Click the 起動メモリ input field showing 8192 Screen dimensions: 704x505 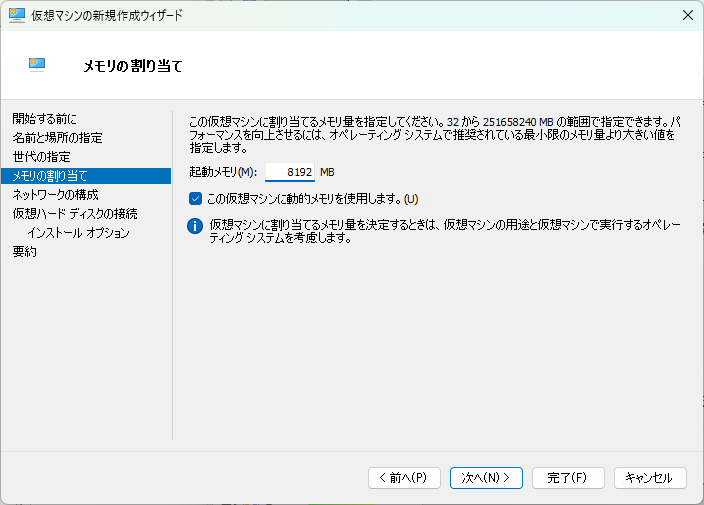pos(290,172)
